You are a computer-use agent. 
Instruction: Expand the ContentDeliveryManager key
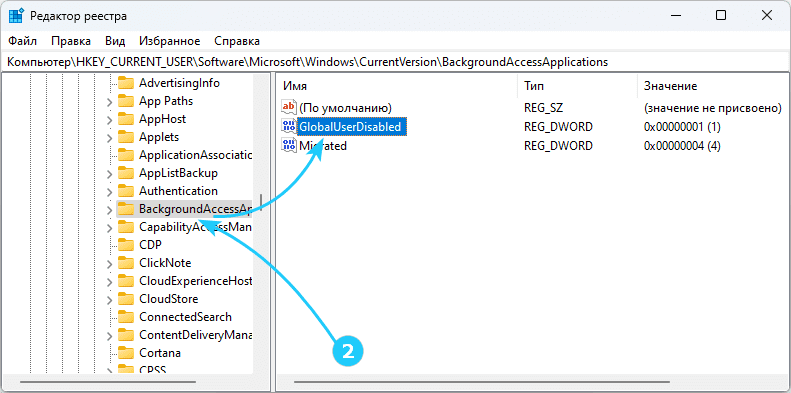click(109, 335)
